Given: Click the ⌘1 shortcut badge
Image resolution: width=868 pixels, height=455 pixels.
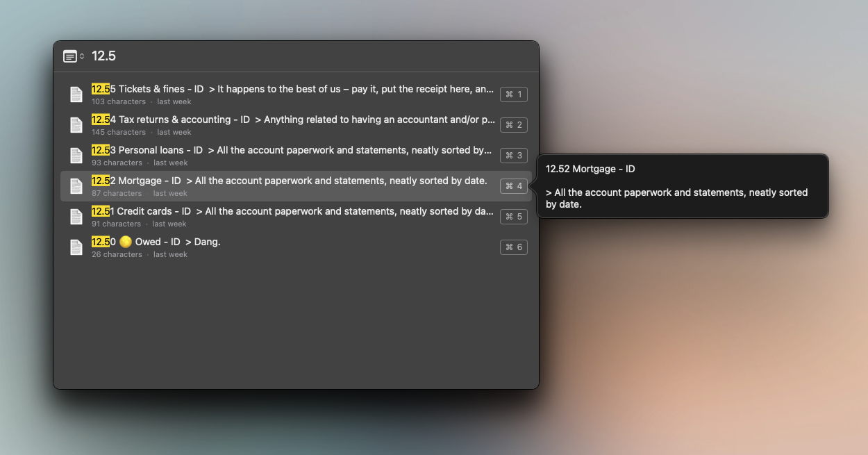Looking at the screenshot, I should click(x=513, y=94).
